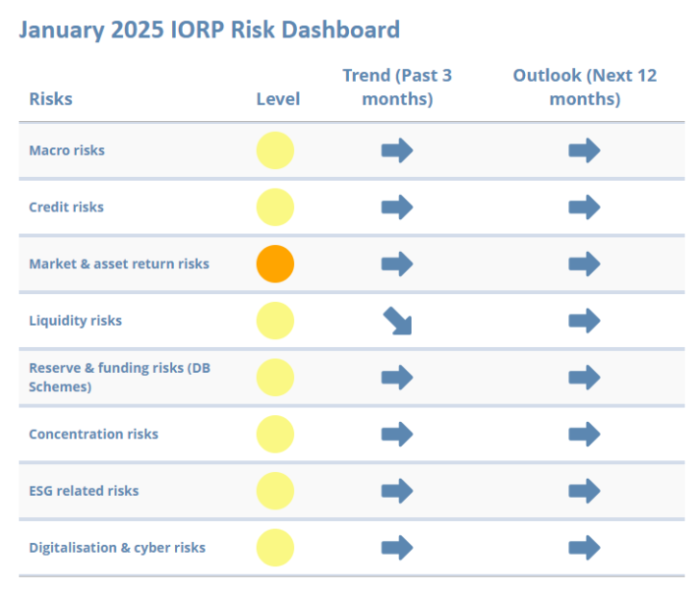
Task: Click the January 2025 IORP Risk Dashboard title
Action: point(209,30)
